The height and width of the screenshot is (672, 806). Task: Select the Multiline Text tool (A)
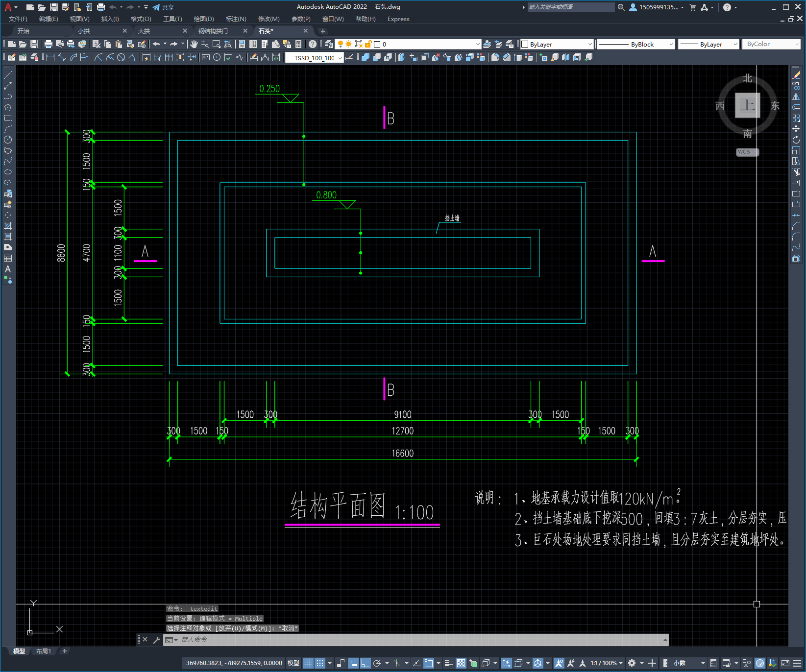[8, 269]
